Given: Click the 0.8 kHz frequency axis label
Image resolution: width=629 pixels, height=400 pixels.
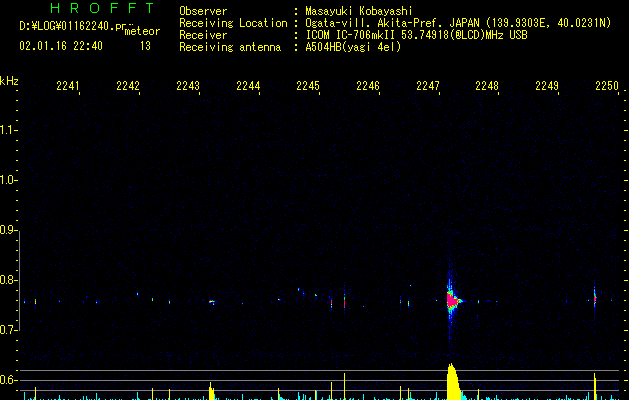Looking at the screenshot, I should (x=8, y=280).
